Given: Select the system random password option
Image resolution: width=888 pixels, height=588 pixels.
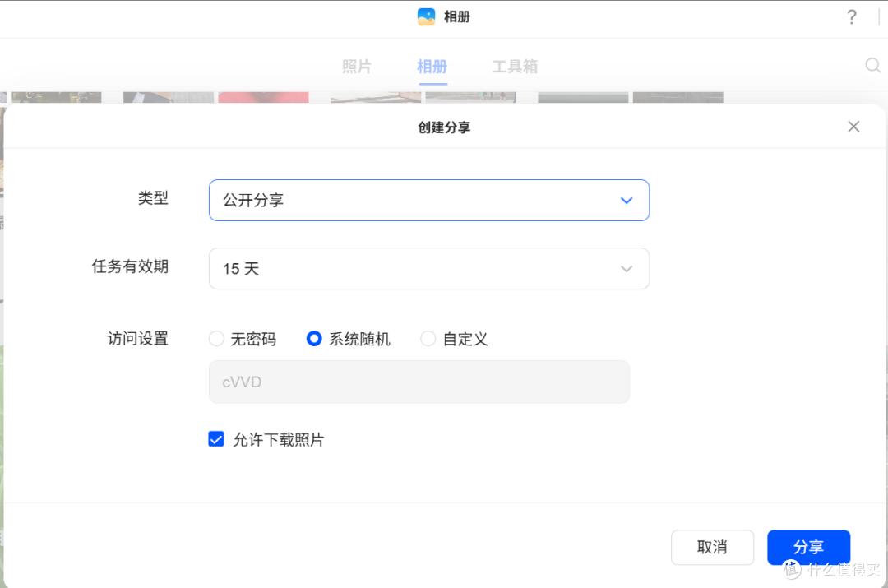Looking at the screenshot, I should (x=314, y=339).
